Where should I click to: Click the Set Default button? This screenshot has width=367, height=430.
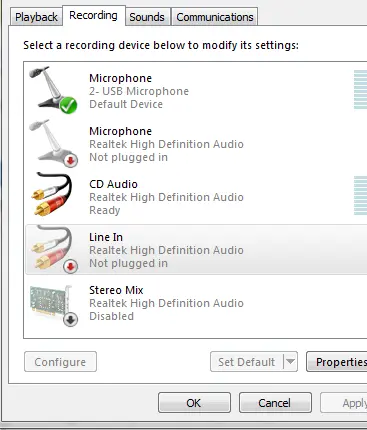247,362
